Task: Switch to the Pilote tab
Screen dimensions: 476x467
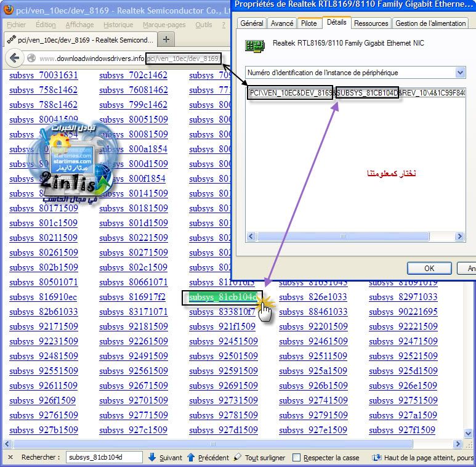Action: click(x=309, y=23)
